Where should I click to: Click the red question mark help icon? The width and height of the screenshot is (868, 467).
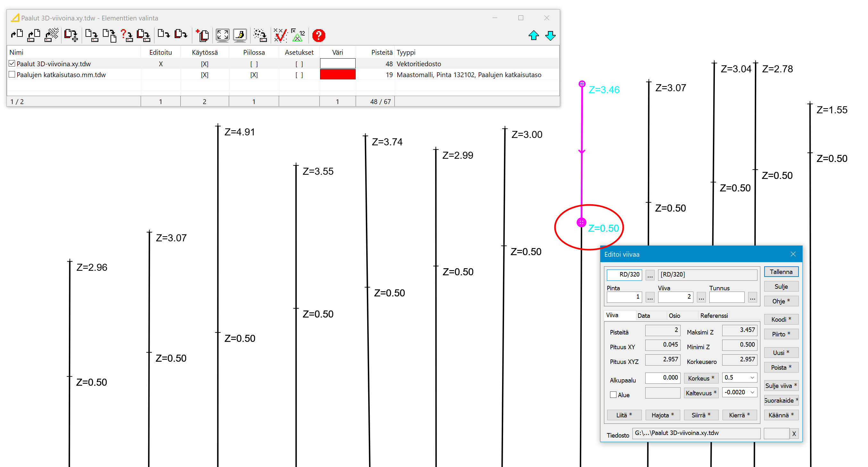point(318,35)
